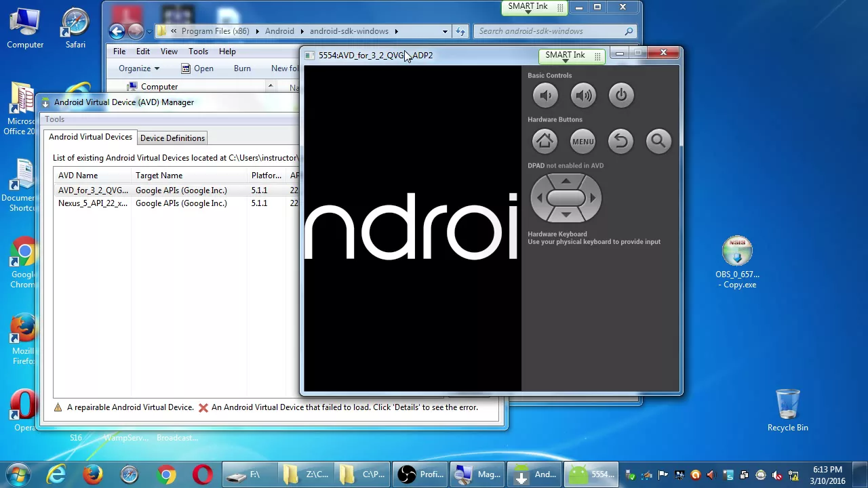The height and width of the screenshot is (488, 868).
Task: Click the DPAD down arrow
Action: (566, 214)
